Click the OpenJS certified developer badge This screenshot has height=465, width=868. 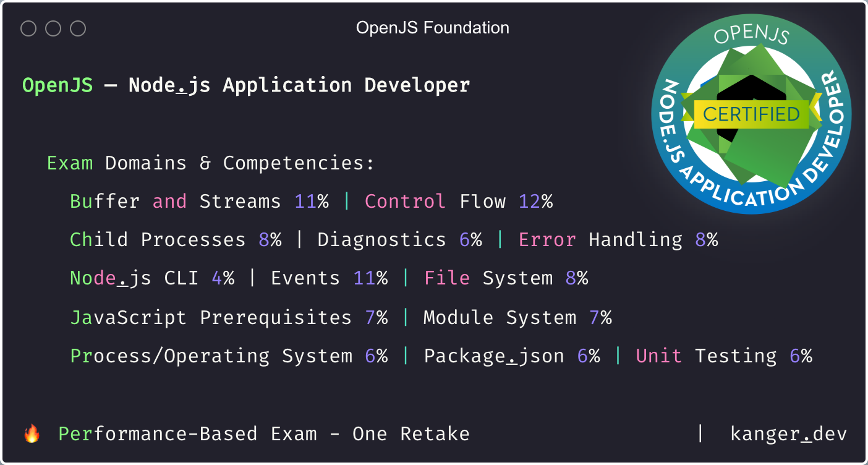click(751, 114)
